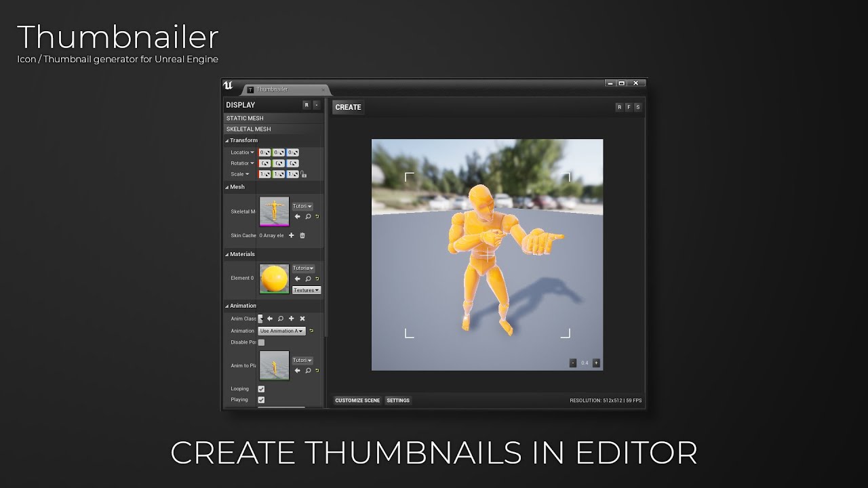Click the S button in preview toolbar
The width and height of the screenshot is (868, 488).
637,107
